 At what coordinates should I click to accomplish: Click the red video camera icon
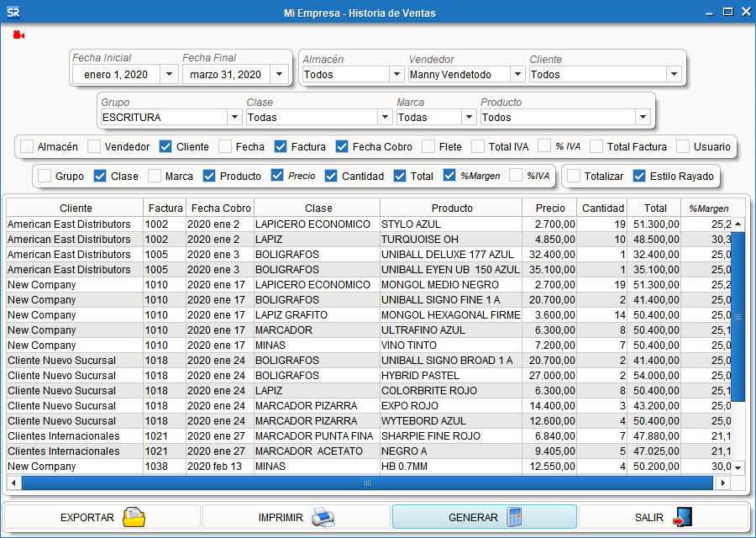(x=18, y=34)
